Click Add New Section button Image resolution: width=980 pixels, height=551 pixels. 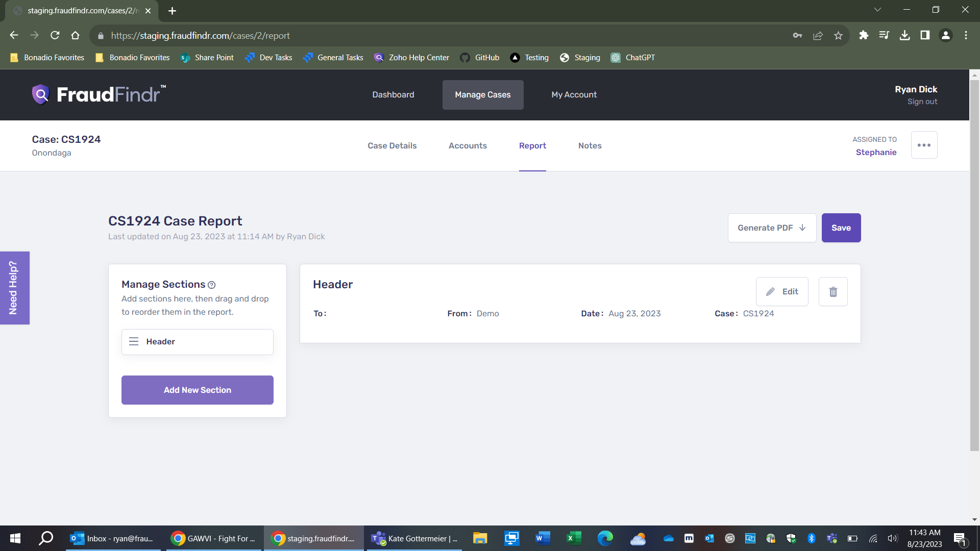(197, 390)
